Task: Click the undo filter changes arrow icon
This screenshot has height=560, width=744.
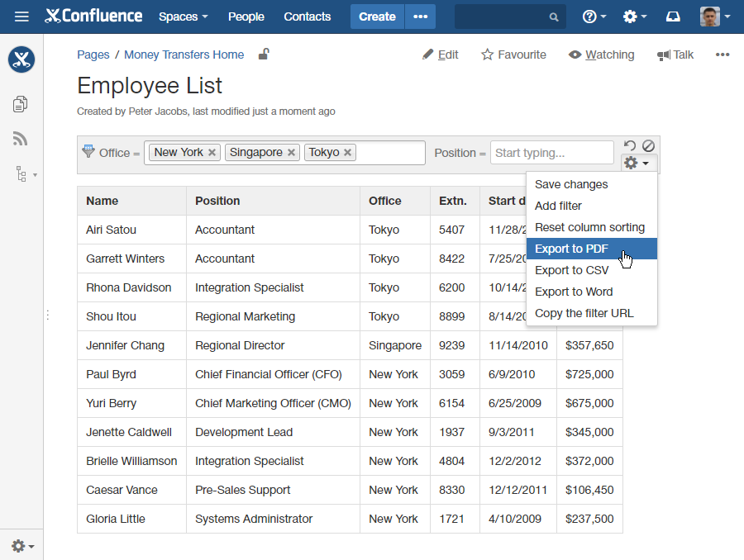Action: click(x=630, y=145)
